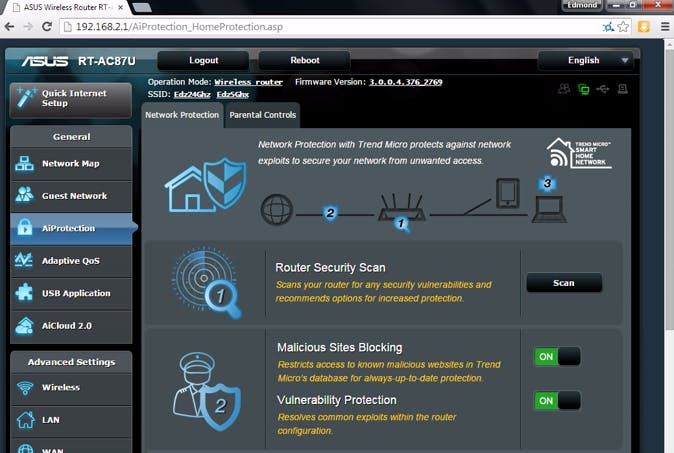674x453 pixels.
Task: Go to Guest Network settings
Action: [x=71, y=196]
